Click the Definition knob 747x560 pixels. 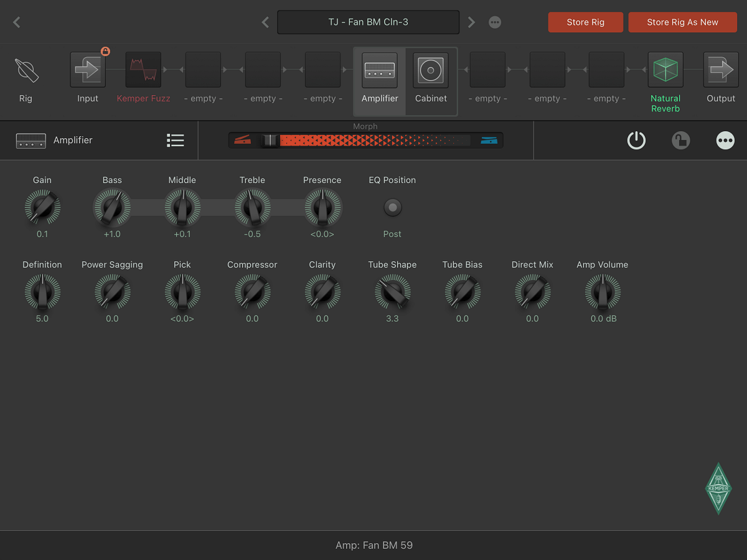pos(42,292)
